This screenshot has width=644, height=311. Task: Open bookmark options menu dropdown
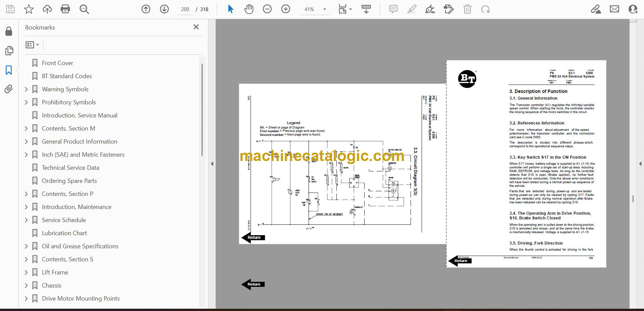click(33, 45)
